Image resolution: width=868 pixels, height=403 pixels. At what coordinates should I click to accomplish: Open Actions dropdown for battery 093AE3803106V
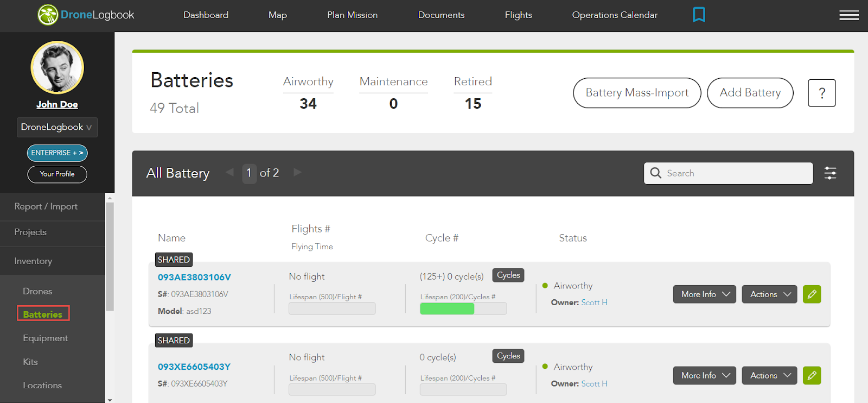click(x=769, y=294)
